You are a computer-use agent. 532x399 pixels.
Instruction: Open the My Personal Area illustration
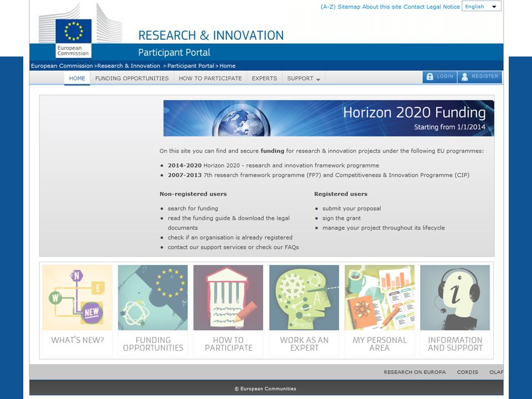pos(380,298)
